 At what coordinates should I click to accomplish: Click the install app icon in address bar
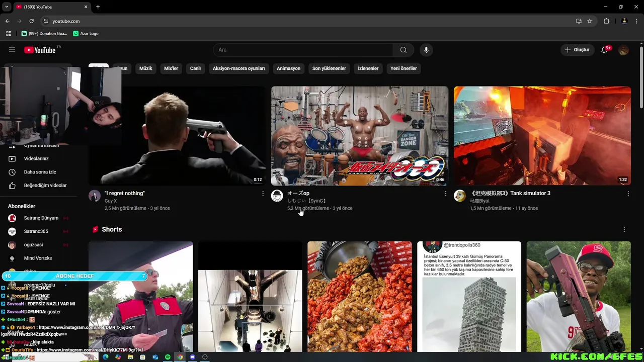579,21
